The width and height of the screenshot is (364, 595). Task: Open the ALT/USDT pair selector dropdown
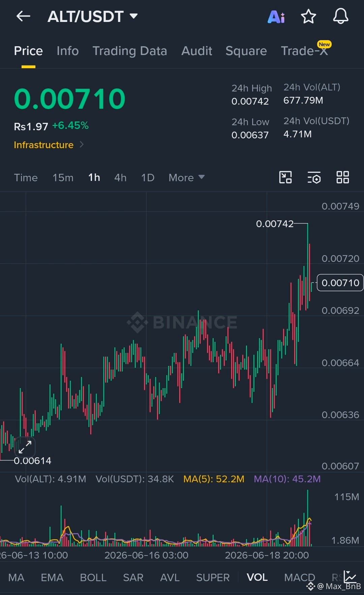tap(92, 16)
